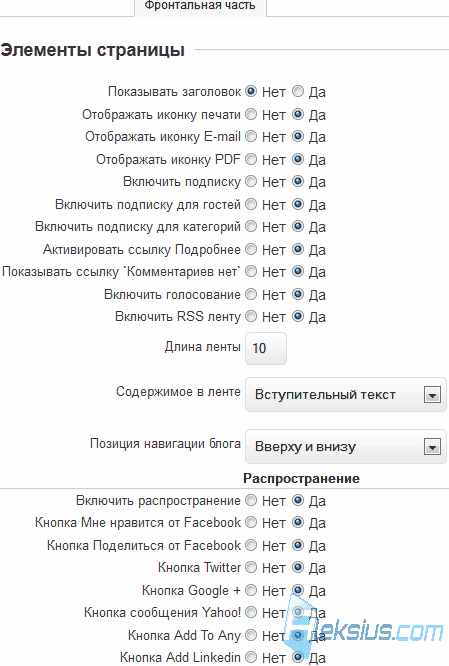Choose Нет for Кнопка Поделиться от Facebook

(251, 545)
